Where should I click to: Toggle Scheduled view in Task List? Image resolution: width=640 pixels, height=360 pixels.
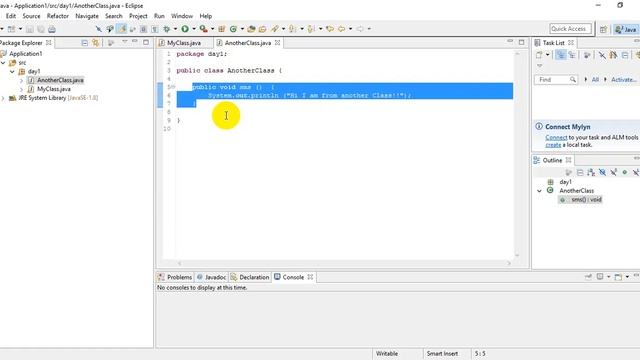click(572, 55)
